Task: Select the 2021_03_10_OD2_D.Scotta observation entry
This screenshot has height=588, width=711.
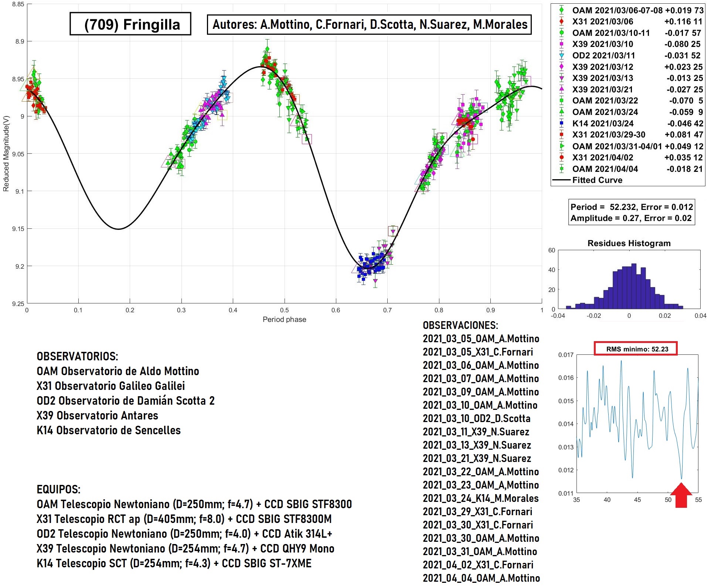Action: (x=476, y=418)
